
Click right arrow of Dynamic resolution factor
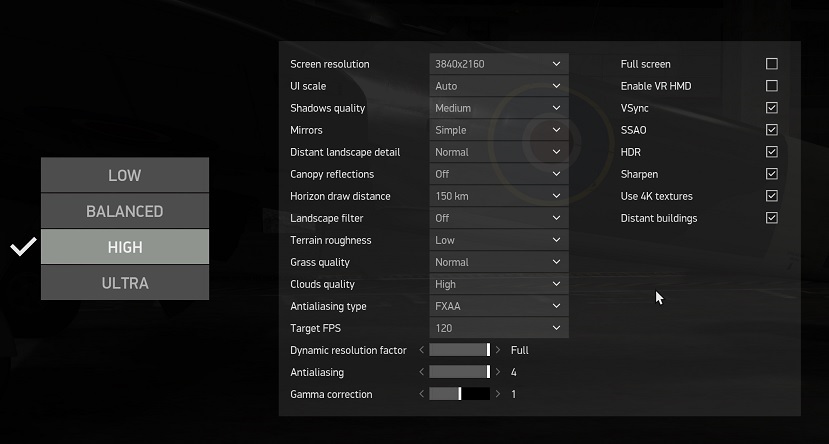coord(498,350)
